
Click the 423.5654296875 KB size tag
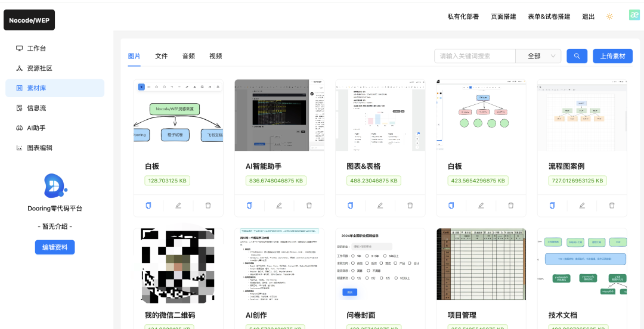(478, 181)
